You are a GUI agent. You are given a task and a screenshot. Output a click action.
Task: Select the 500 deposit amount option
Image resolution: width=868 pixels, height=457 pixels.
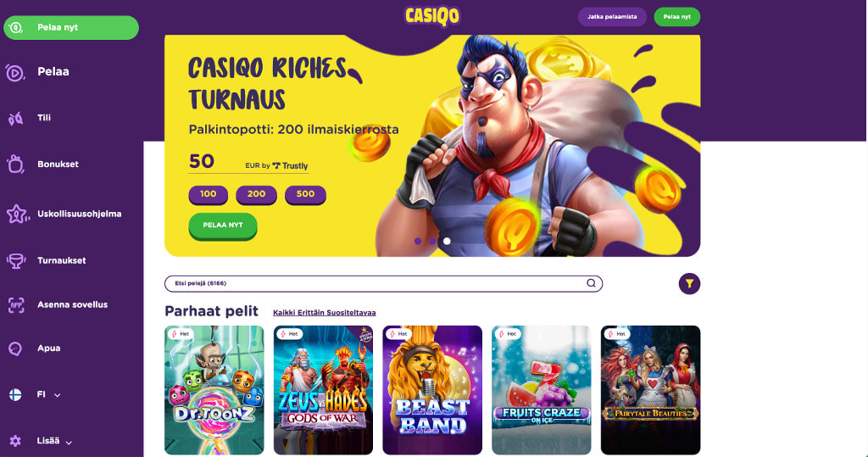point(305,194)
